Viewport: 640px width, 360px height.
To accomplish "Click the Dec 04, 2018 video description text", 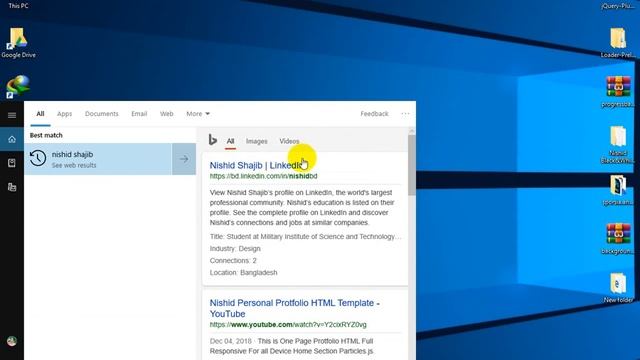I will (x=291, y=346).
